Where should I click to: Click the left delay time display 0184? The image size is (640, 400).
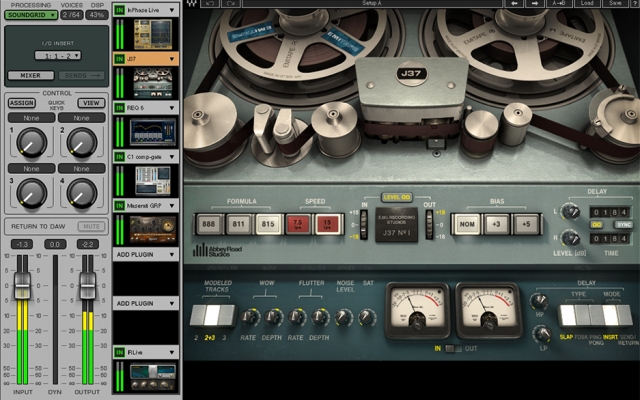pyautogui.click(x=610, y=212)
